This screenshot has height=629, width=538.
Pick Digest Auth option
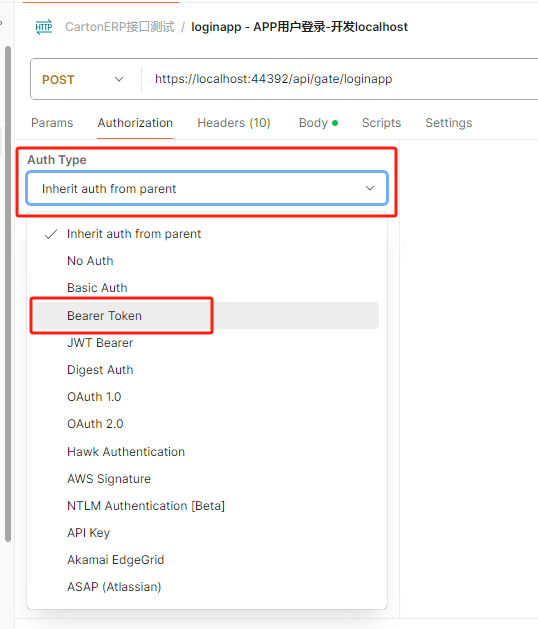pyautogui.click(x=207, y=369)
